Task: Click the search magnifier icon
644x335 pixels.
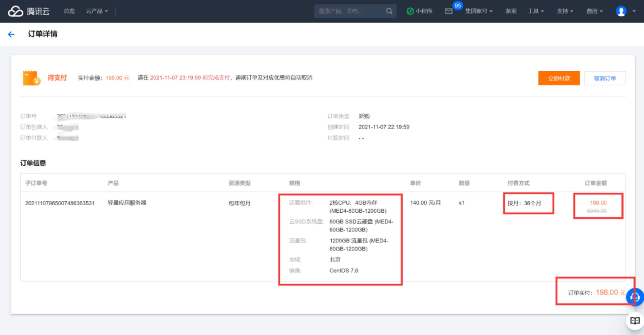Action: point(389,11)
